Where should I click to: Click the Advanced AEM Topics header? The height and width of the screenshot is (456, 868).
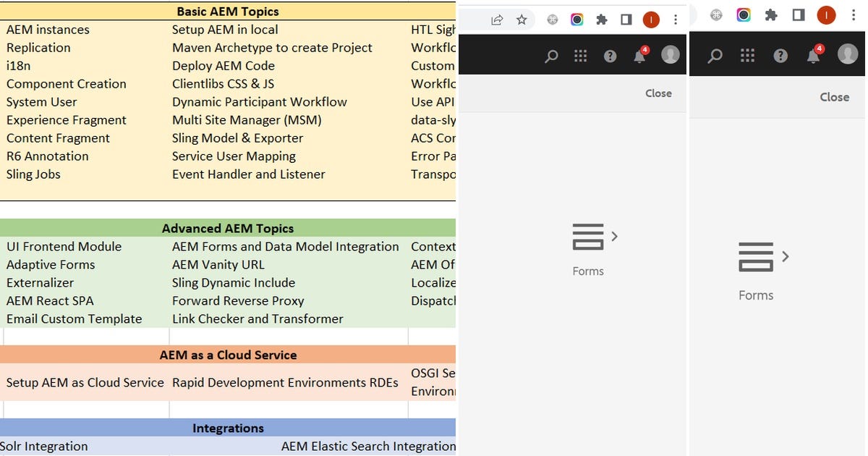pyautogui.click(x=228, y=228)
